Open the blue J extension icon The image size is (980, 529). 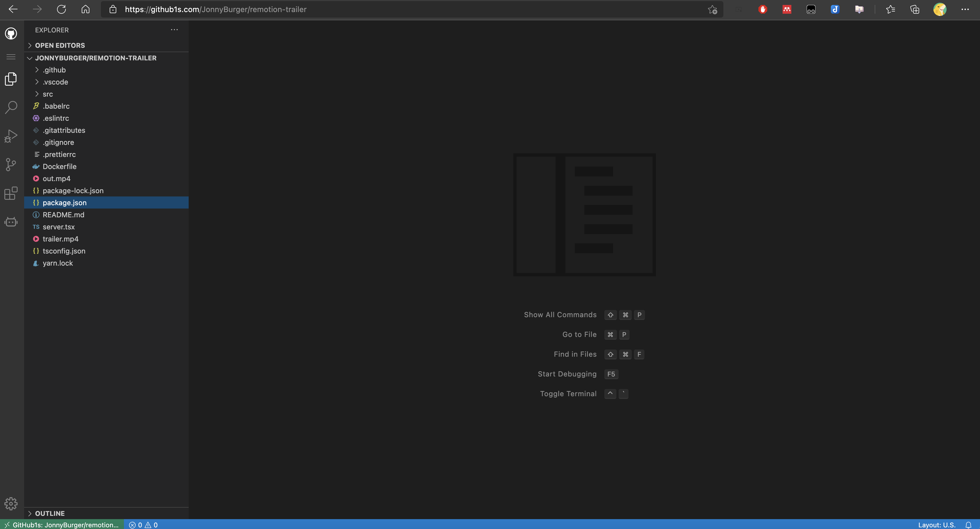point(835,10)
